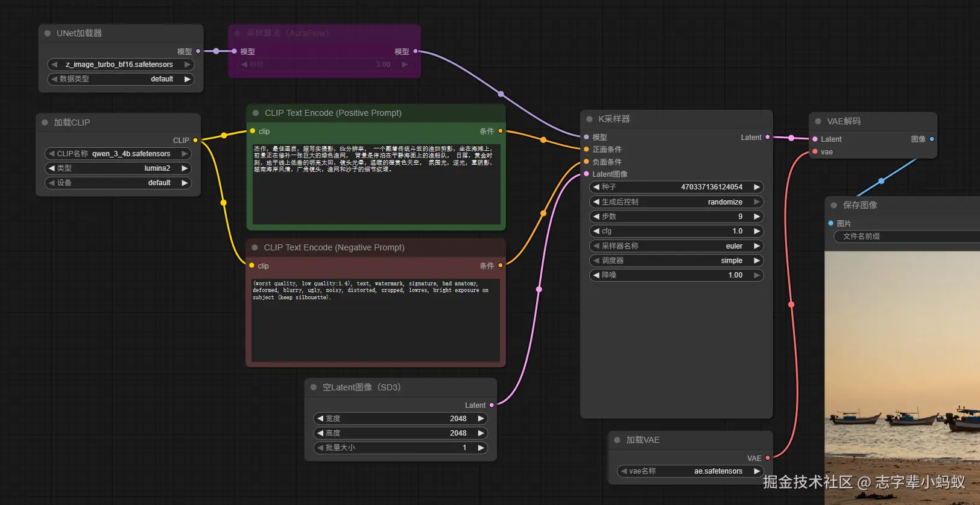Decrease the 宽度 value with left arrow

pyautogui.click(x=320, y=419)
